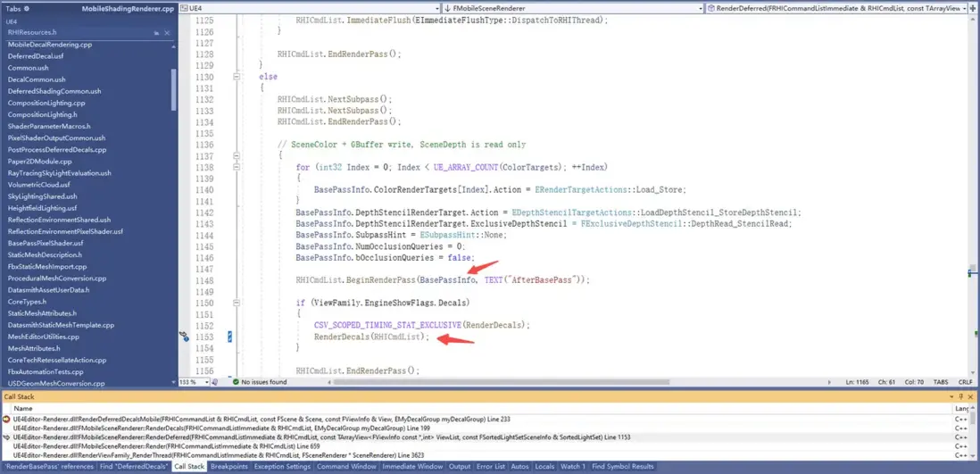
Task: Select the Render Line 659 call stack frame
Action: pyautogui.click(x=168, y=446)
